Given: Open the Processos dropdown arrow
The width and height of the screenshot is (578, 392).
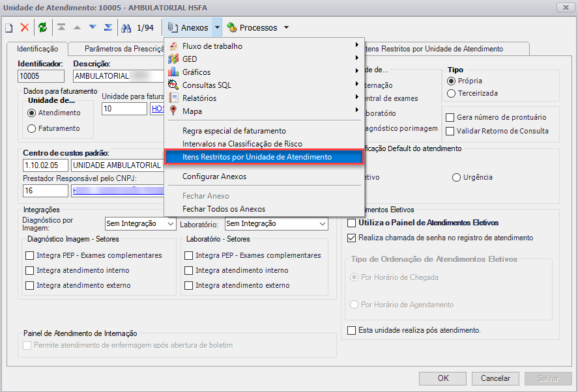Looking at the screenshot, I should 286,27.
